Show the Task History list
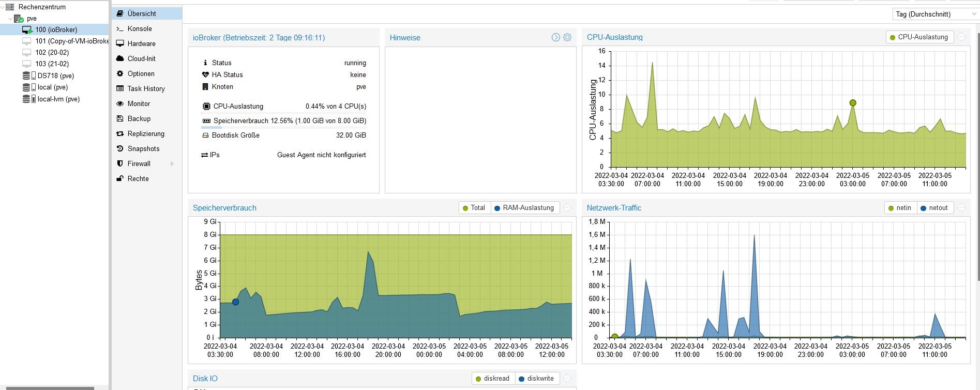The height and width of the screenshot is (390, 980). coord(147,88)
